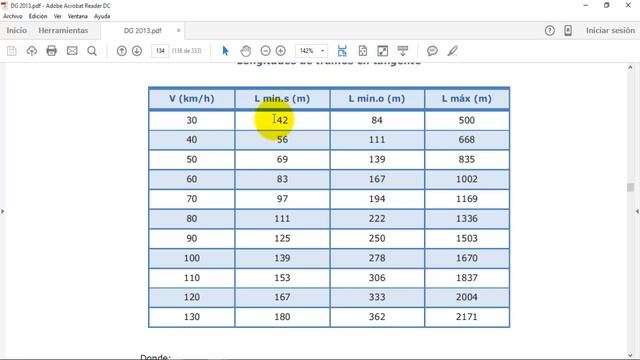Click the Save file icon

(12, 51)
